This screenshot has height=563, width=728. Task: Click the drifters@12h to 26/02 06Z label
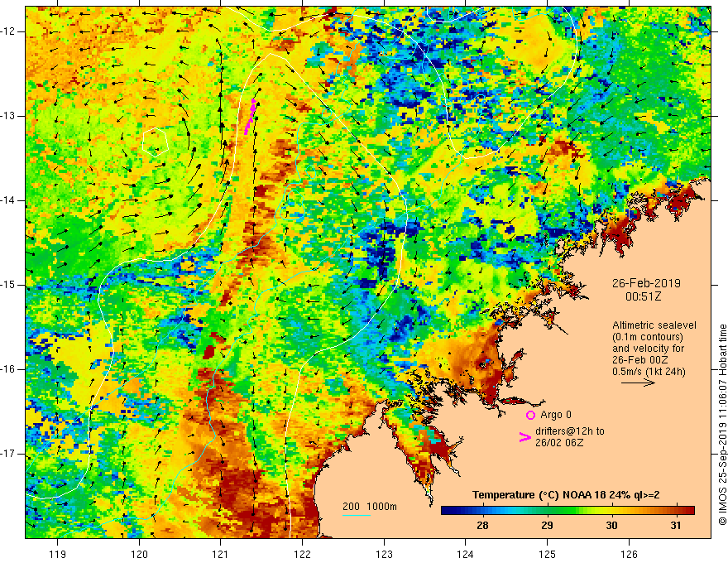[570, 436]
